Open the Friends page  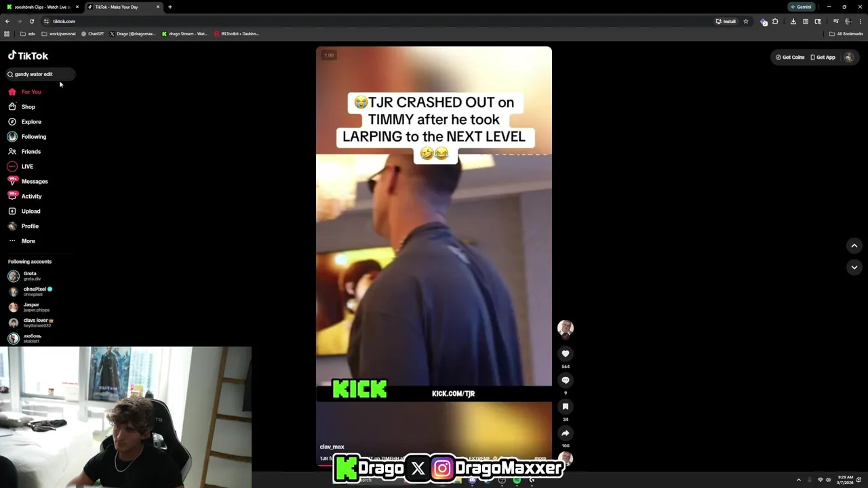coord(24,151)
